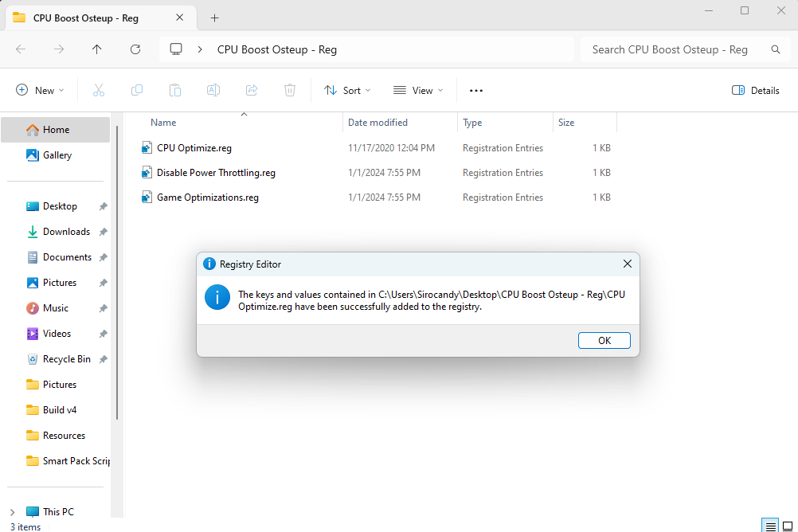Click the Search CPU Boost Osteup field
This screenshot has height=532, width=798.
tap(675, 49)
